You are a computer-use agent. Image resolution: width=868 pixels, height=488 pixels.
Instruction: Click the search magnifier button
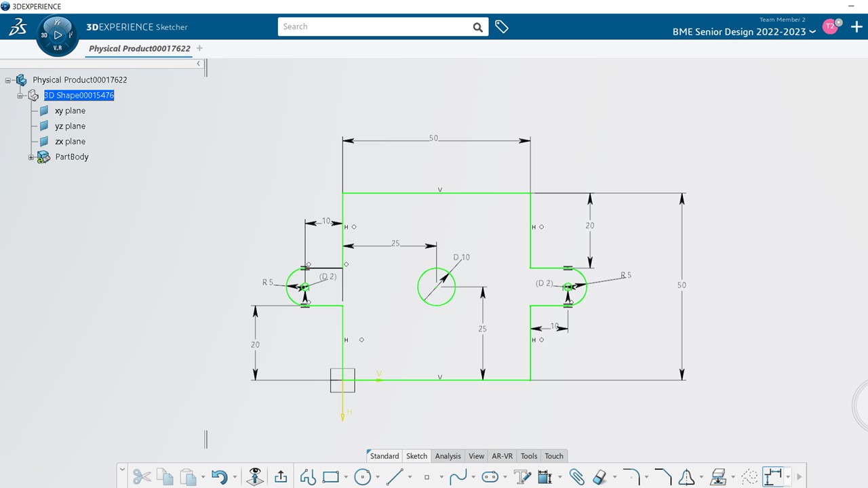[x=477, y=26]
